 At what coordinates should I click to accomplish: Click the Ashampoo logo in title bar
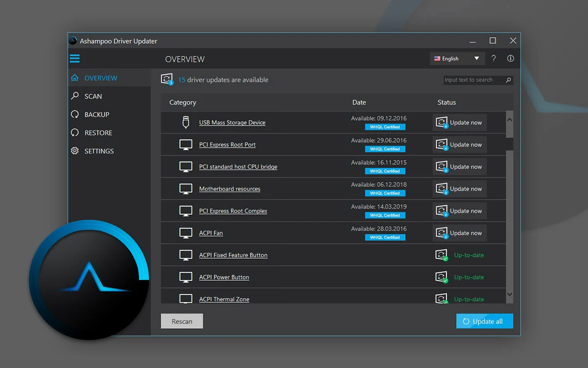73,41
